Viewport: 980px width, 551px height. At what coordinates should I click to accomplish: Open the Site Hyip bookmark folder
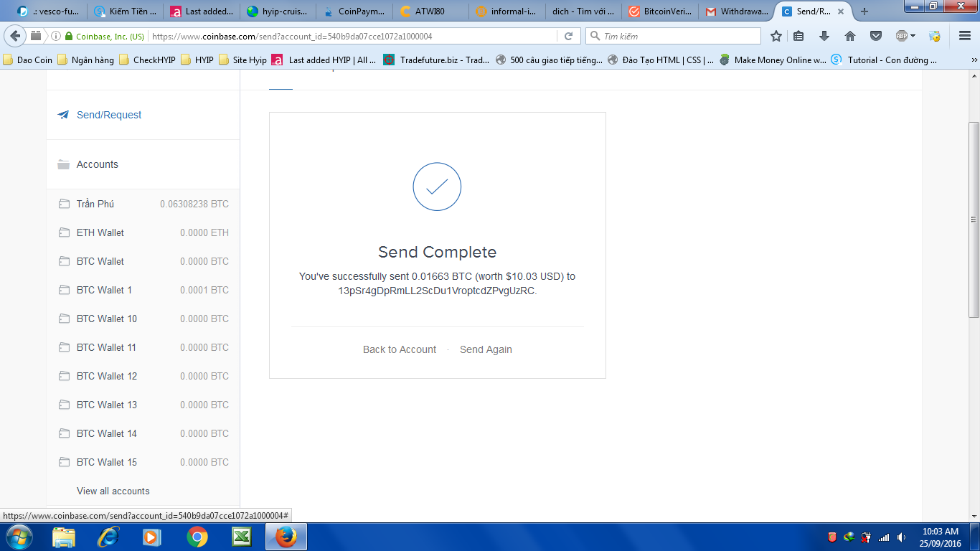click(x=242, y=60)
